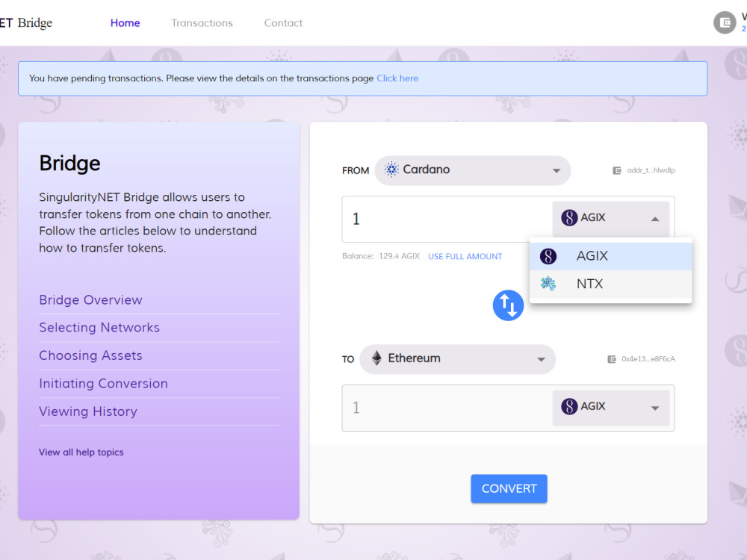Open the TO network Ethereum dropdown
The image size is (747, 560).
457,359
